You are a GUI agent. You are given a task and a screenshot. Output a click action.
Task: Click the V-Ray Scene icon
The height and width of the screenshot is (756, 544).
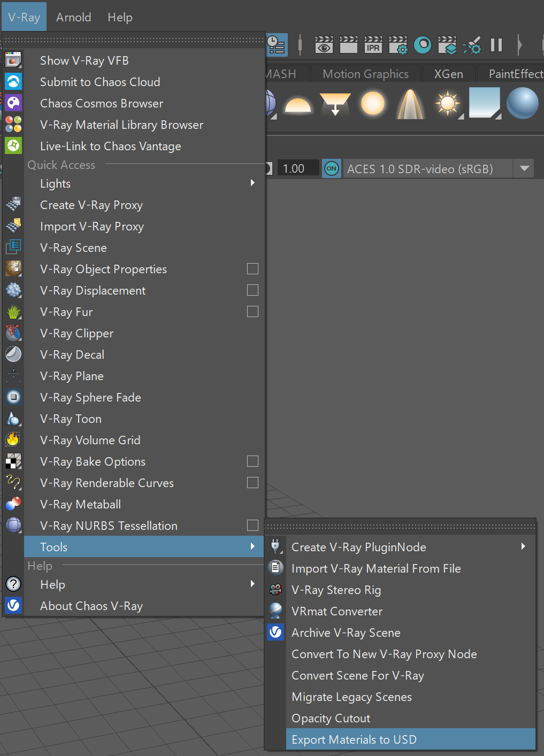(x=13, y=247)
